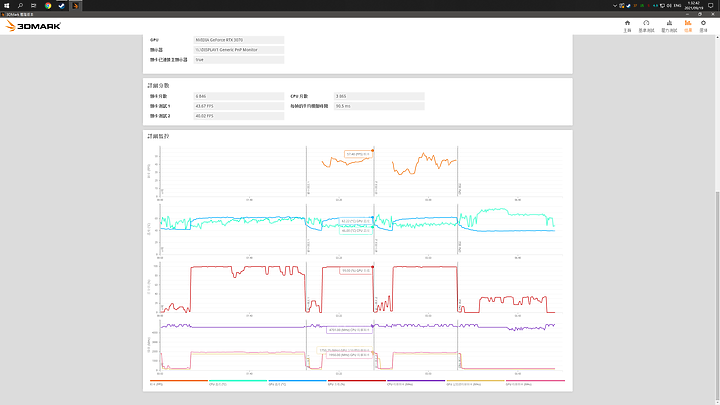
Task: Click the 'true' display-attached field
Action: pos(239,60)
